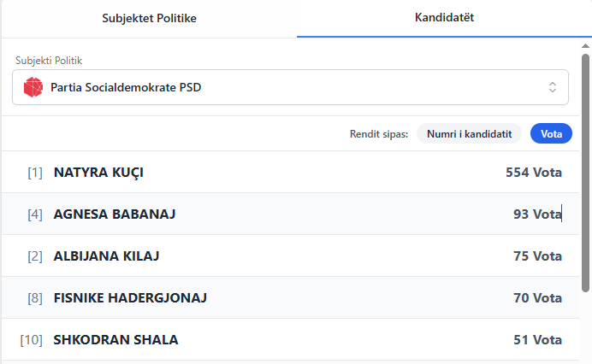Choose FISNIKE HADERGJONAJ from list
The width and height of the screenshot is (592, 364).
[130, 298]
